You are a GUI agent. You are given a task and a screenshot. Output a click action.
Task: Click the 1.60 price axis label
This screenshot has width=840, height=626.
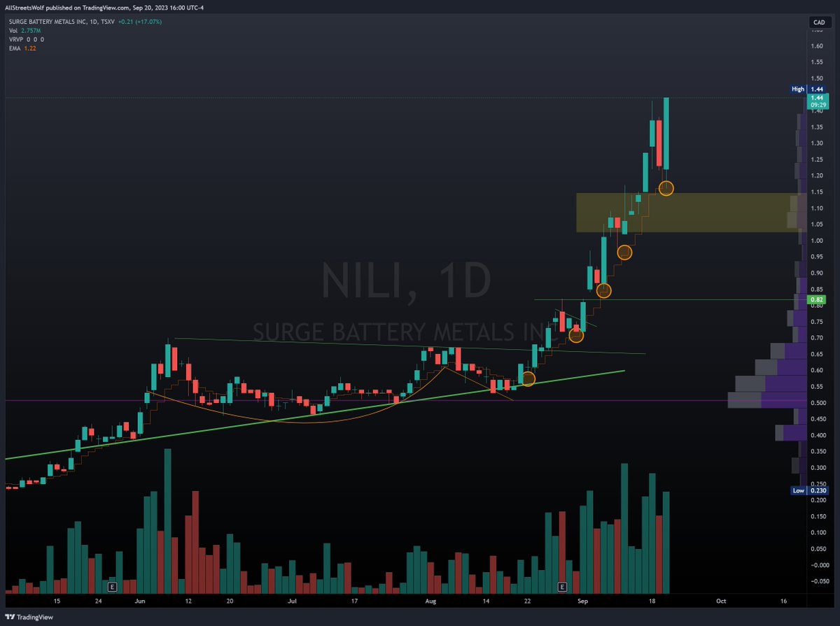point(817,46)
